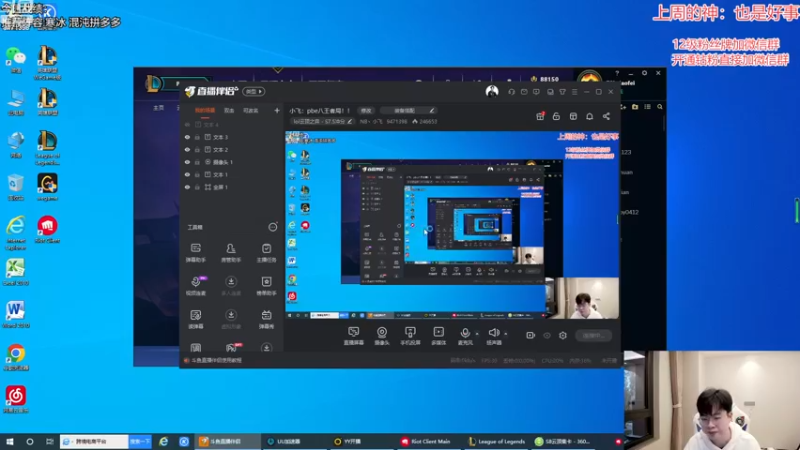
Task: Start recording with the video camera icon
Action: [x=531, y=336]
